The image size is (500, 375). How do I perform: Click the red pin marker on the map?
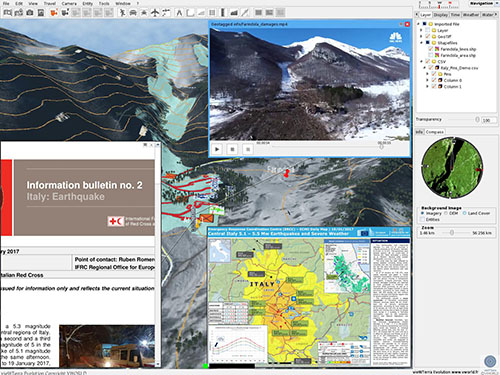(286, 173)
